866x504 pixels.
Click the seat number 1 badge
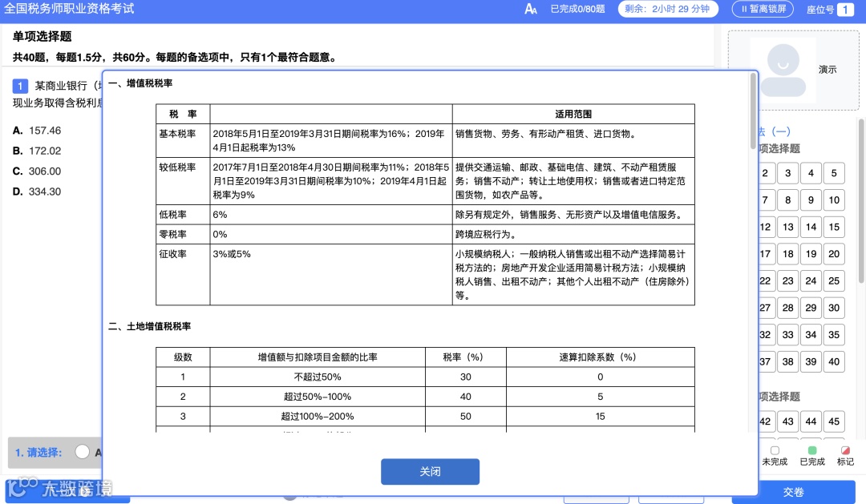click(845, 10)
